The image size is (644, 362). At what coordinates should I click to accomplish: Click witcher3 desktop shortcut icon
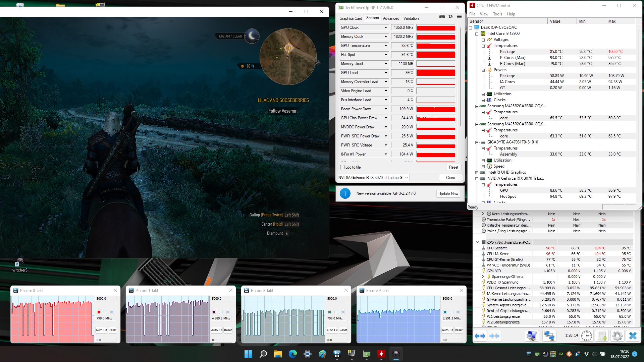(x=20, y=265)
